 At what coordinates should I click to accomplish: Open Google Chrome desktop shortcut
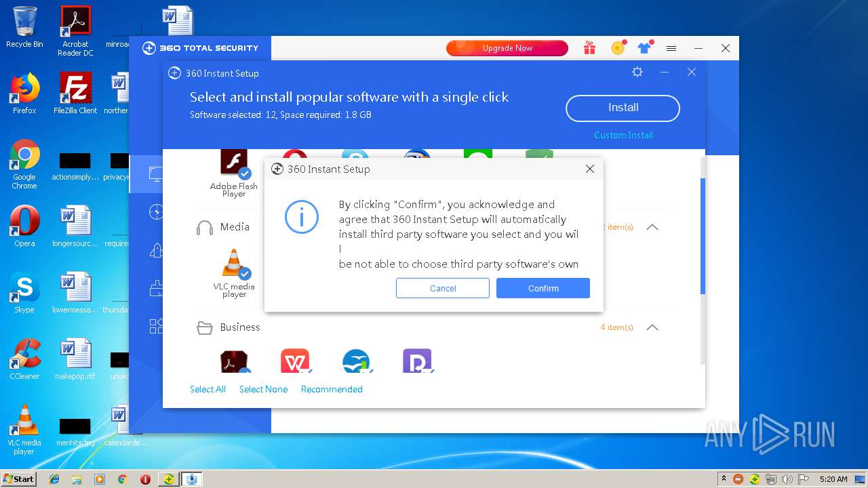(x=24, y=164)
